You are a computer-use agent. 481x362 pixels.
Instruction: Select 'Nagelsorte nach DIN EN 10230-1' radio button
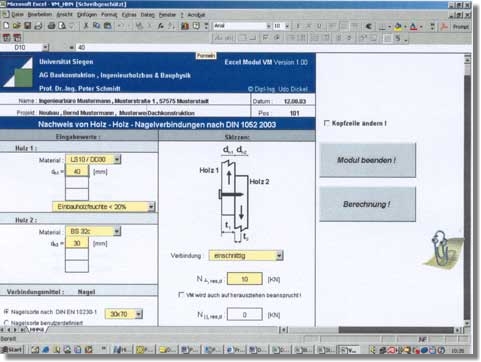click(6, 312)
